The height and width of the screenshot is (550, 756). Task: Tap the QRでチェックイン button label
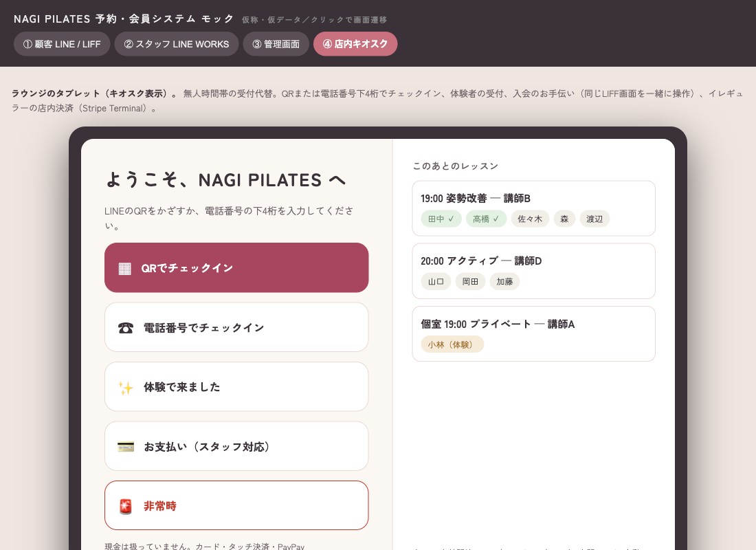pyautogui.click(x=187, y=268)
